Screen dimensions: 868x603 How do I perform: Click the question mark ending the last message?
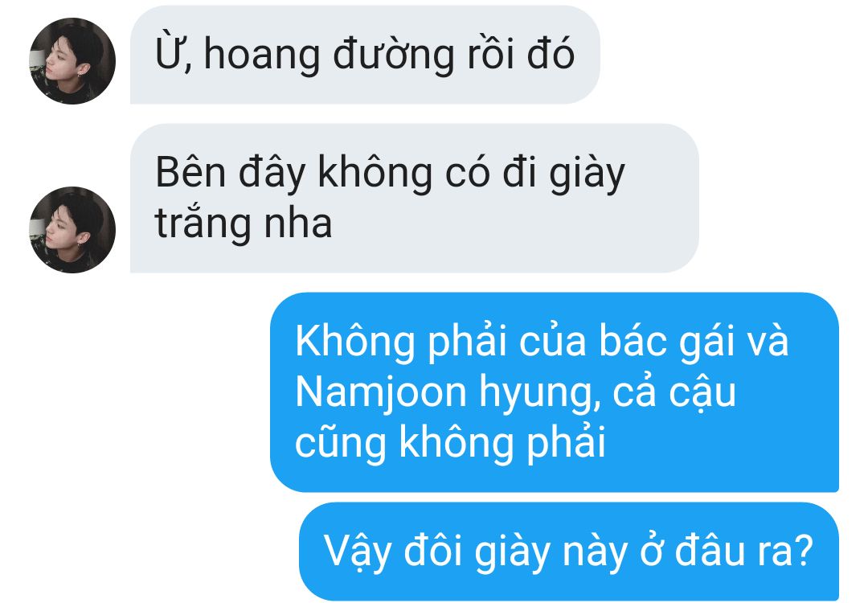[x=803, y=550]
